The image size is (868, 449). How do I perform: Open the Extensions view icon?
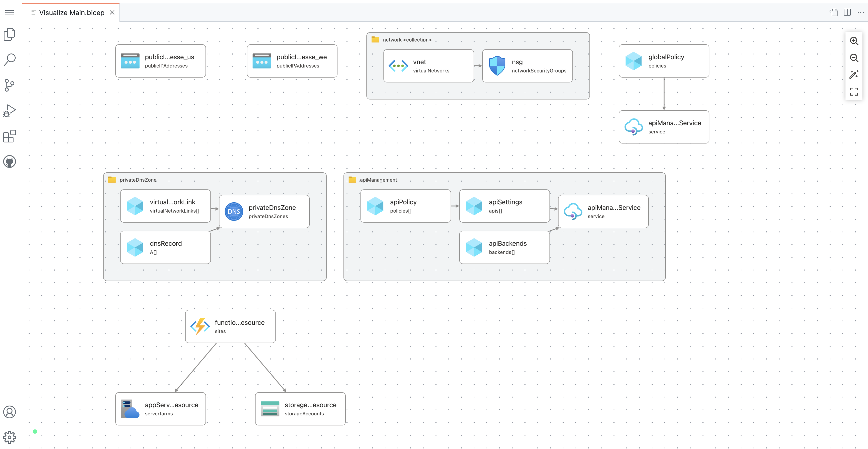point(10,136)
